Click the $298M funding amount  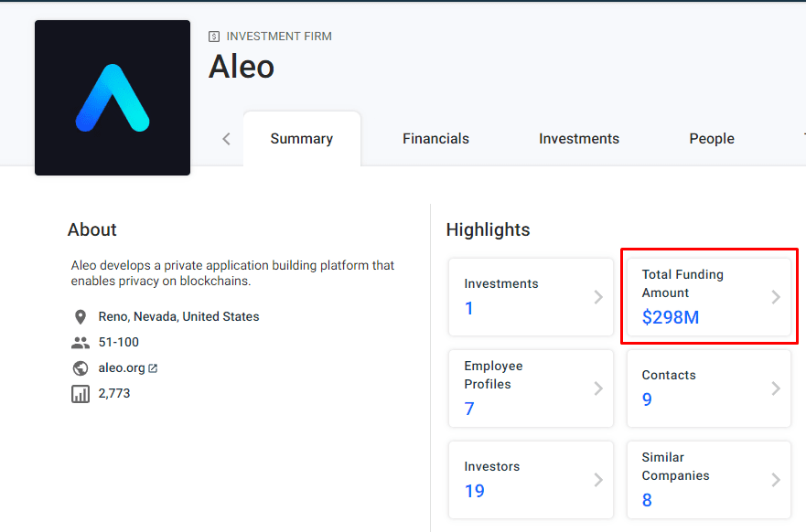[671, 317]
